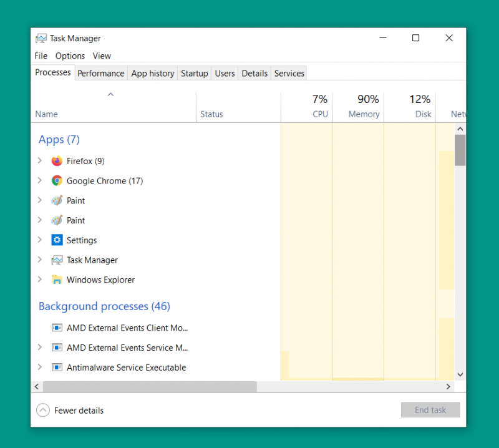Minimize the Task Manager window
This screenshot has height=448, width=499.
point(383,38)
